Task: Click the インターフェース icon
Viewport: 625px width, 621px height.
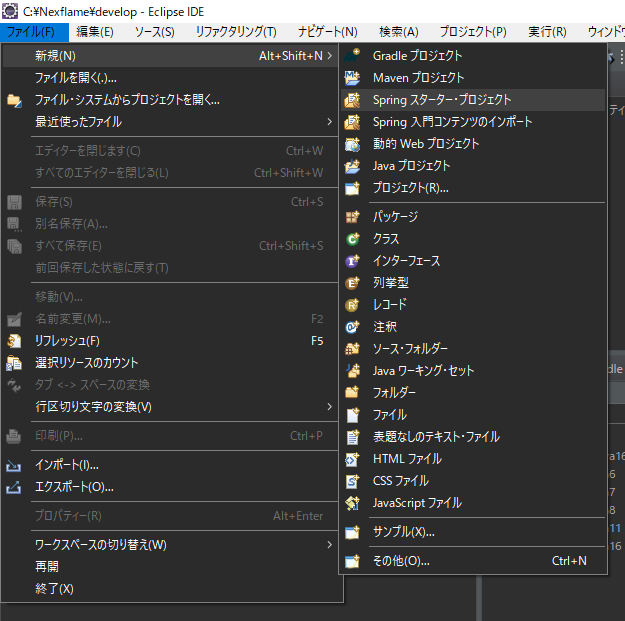Action: point(352,261)
